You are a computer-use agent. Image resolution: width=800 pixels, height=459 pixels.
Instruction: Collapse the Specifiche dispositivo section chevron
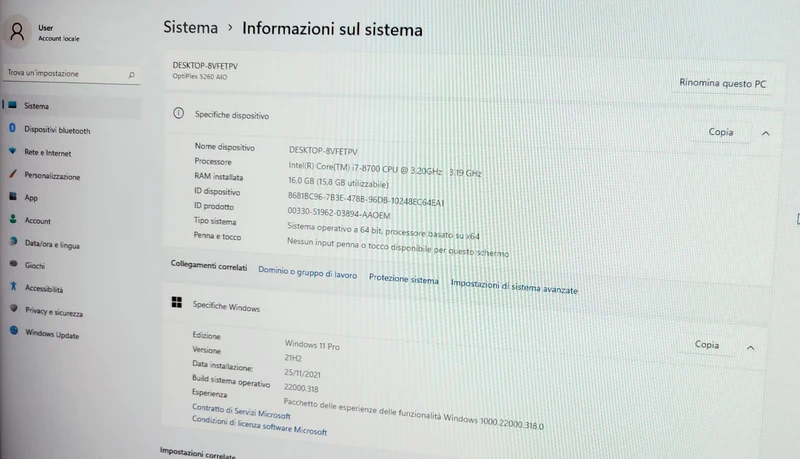765,134
